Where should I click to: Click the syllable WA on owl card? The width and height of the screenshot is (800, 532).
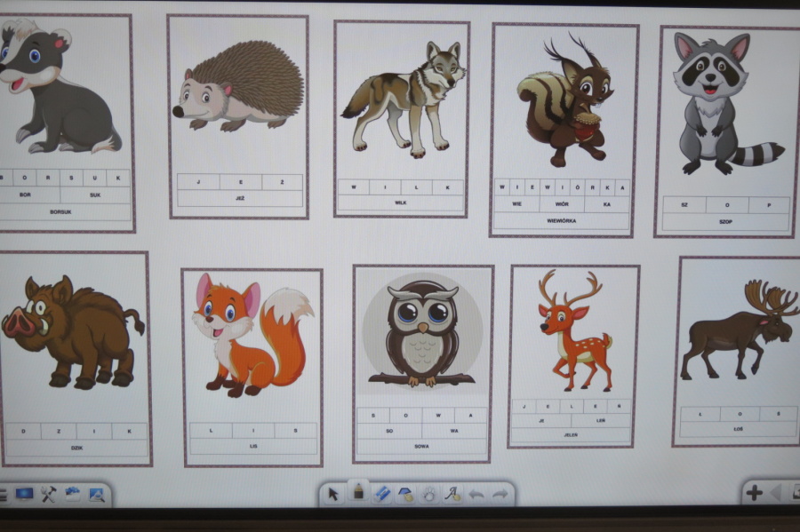point(454,431)
